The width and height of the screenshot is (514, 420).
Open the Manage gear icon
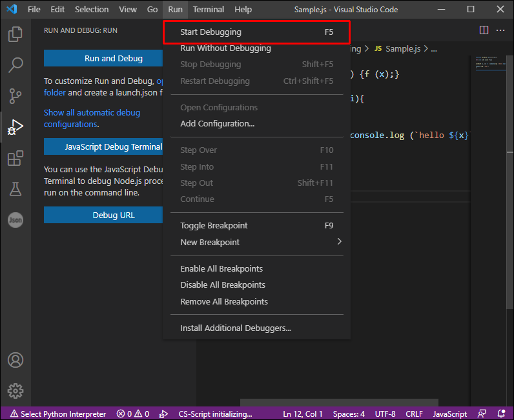click(x=15, y=391)
